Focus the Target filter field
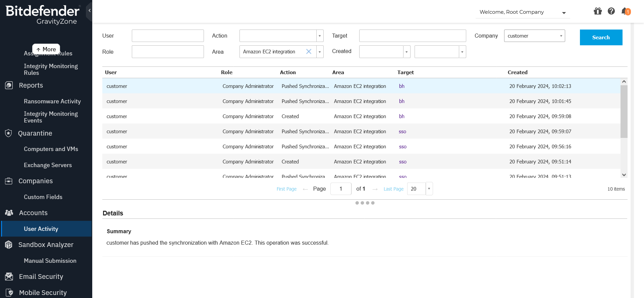 [413, 36]
